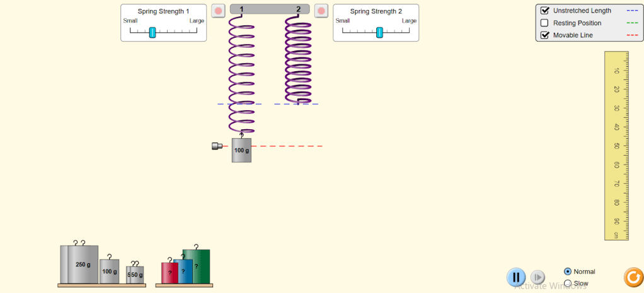
Task: Choose the Normal speed radio button
Action: (x=568, y=272)
